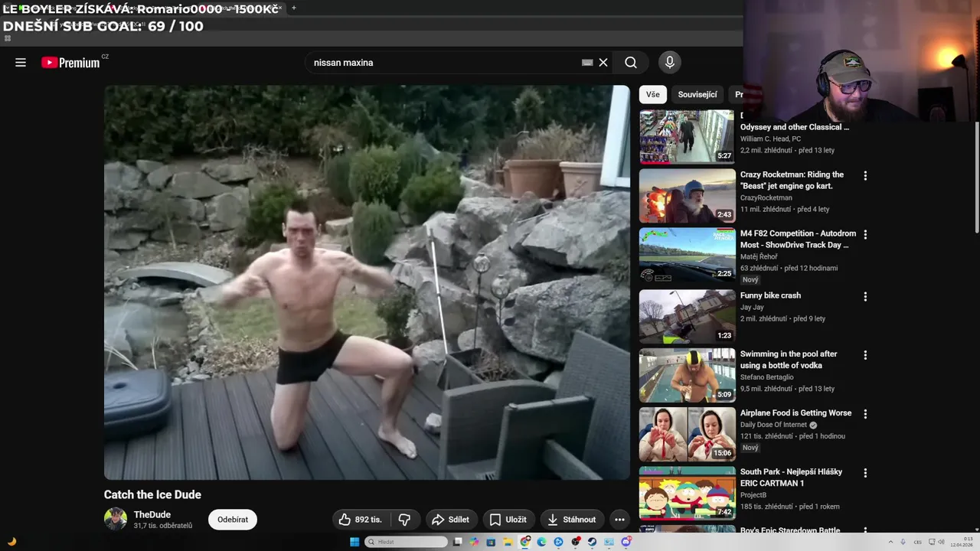Screen dimensions: 980x551
Task: Download the video with Stáhnout
Action: click(x=571, y=520)
